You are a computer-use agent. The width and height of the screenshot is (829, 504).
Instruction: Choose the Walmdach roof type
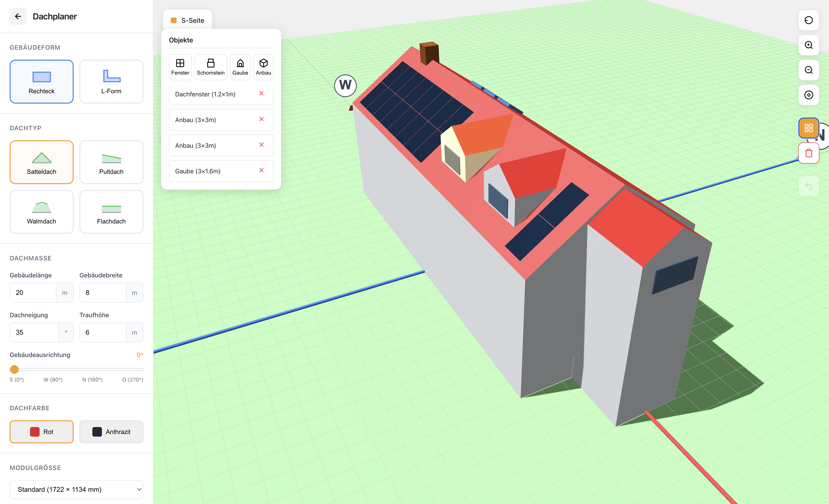pos(41,211)
